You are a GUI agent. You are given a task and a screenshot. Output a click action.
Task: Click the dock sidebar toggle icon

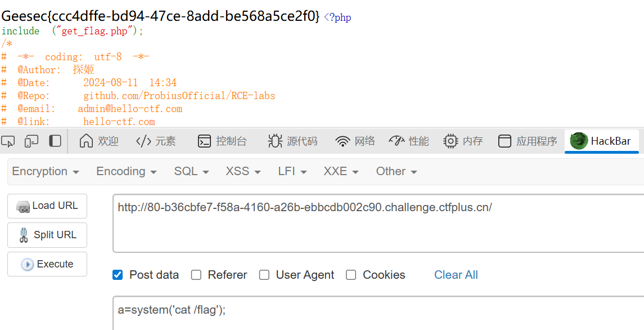pyautogui.click(x=55, y=141)
